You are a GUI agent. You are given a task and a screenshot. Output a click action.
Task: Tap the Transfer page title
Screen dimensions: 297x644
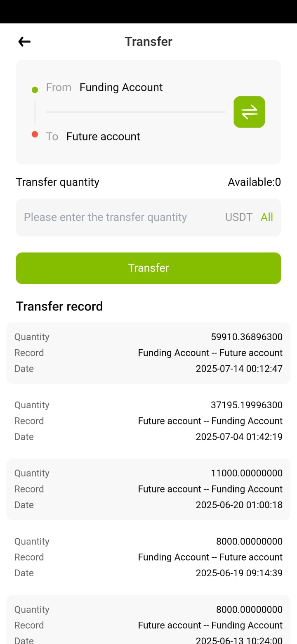click(x=148, y=41)
